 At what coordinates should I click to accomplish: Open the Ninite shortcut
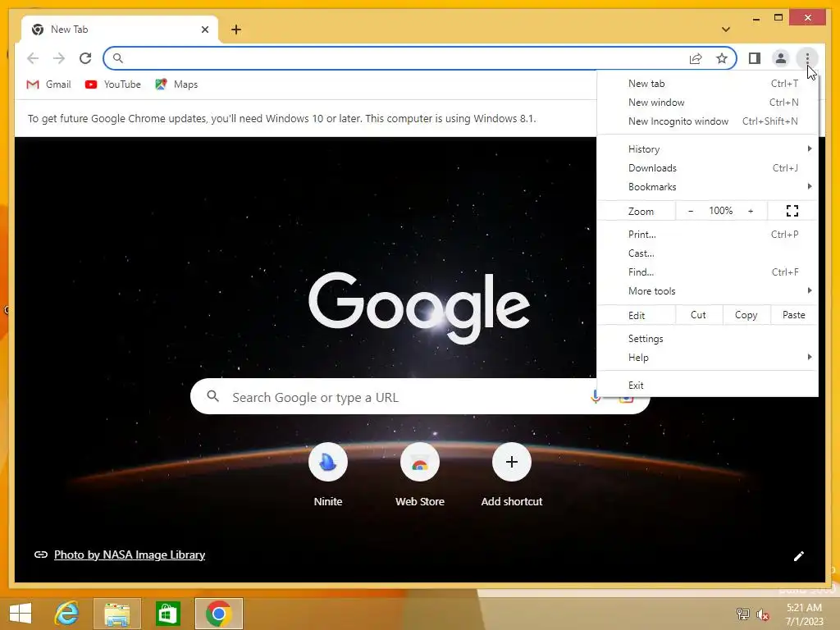click(328, 475)
